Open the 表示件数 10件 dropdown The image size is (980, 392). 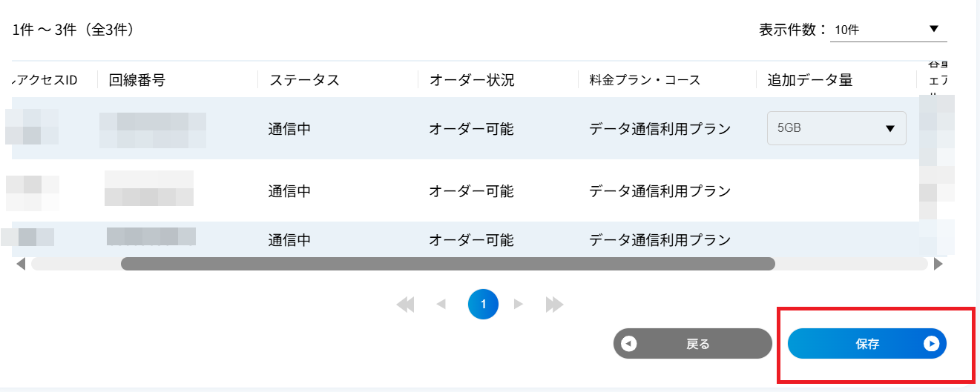point(888,30)
